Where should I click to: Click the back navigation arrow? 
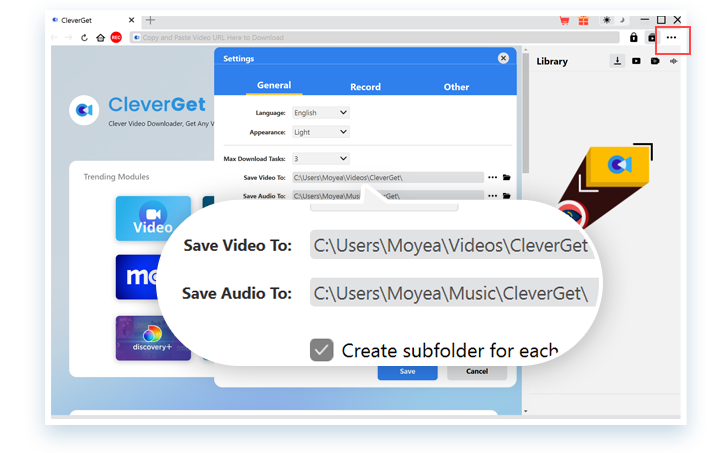click(x=55, y=38)
